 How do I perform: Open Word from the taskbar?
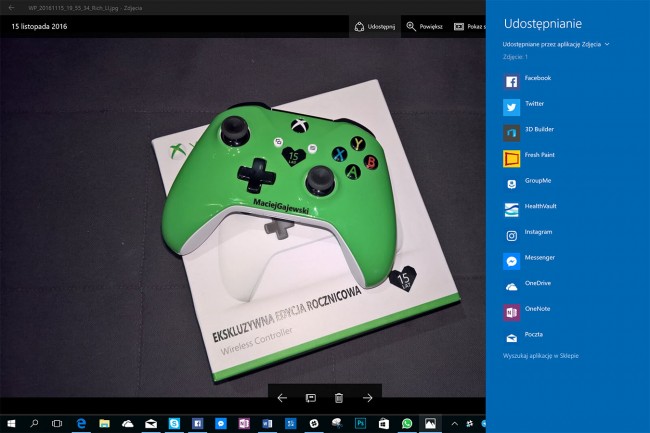point(267,423)
